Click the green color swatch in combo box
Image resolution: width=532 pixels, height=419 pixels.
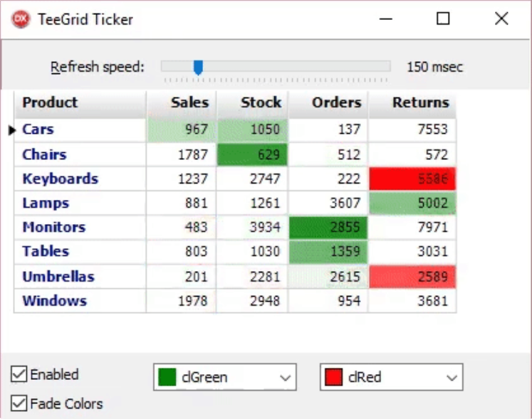pos(168,377)
